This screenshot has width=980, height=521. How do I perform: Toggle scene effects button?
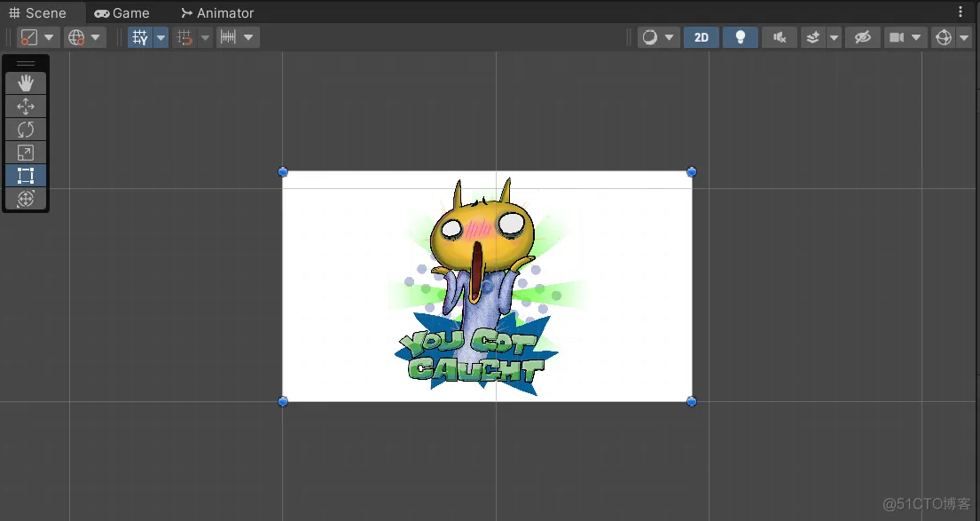[x=813, y=37]
